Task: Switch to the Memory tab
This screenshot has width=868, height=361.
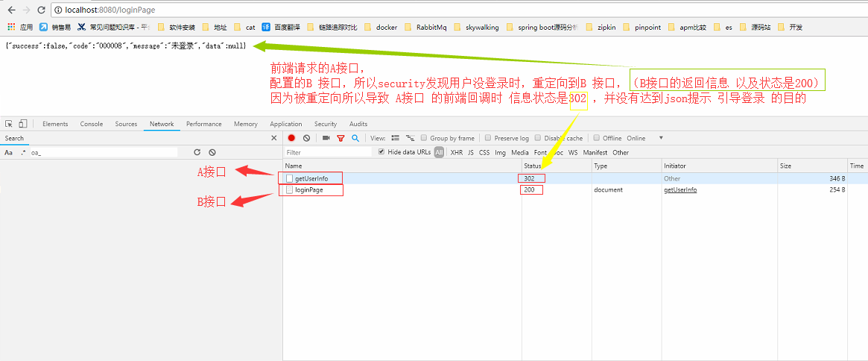Action: (x=246, y=124)
